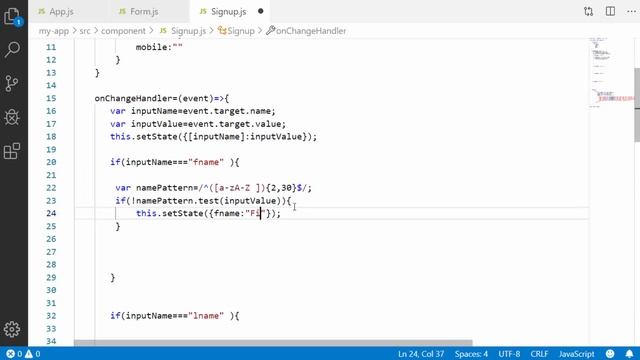Click the this.setState inputName line 18

[213, 136]
